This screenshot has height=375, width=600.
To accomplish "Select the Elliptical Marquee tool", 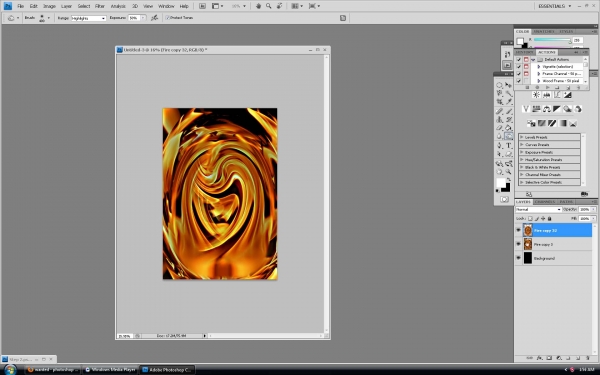I will coord(499,85).
